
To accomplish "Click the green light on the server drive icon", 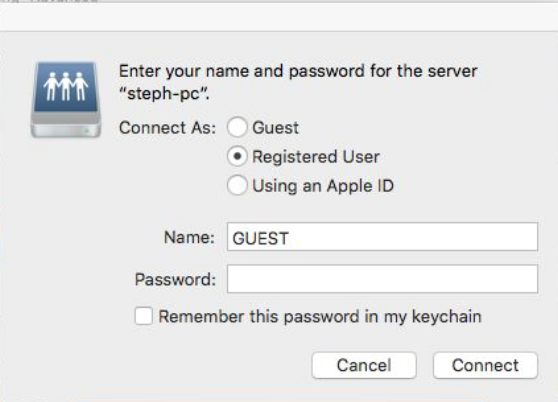I will point(86,131).
